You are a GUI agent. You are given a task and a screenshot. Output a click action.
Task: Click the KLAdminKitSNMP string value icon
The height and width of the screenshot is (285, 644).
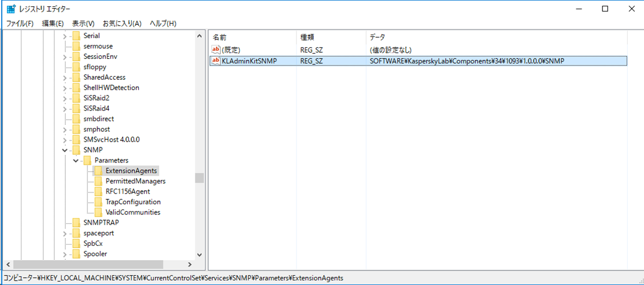coord(216,60)
